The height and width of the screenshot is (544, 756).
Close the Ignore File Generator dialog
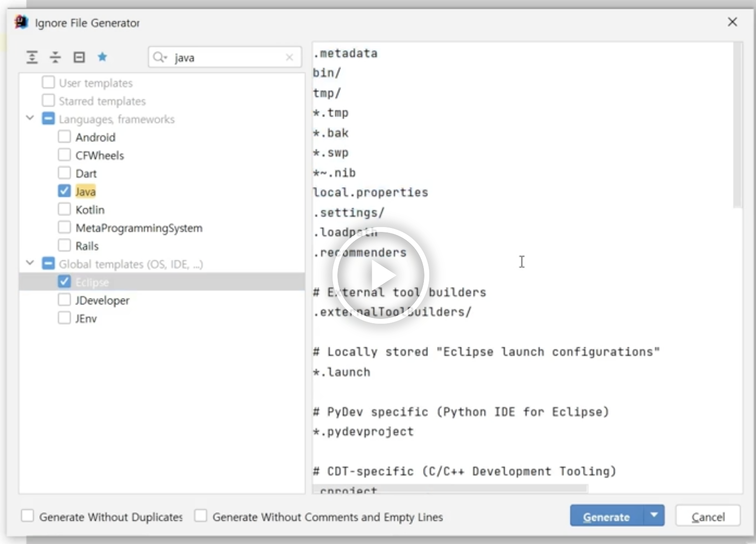coord(732,22)
